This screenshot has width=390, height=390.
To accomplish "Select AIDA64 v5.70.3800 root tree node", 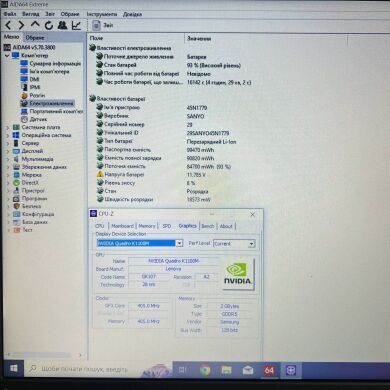I will (29, 47).
